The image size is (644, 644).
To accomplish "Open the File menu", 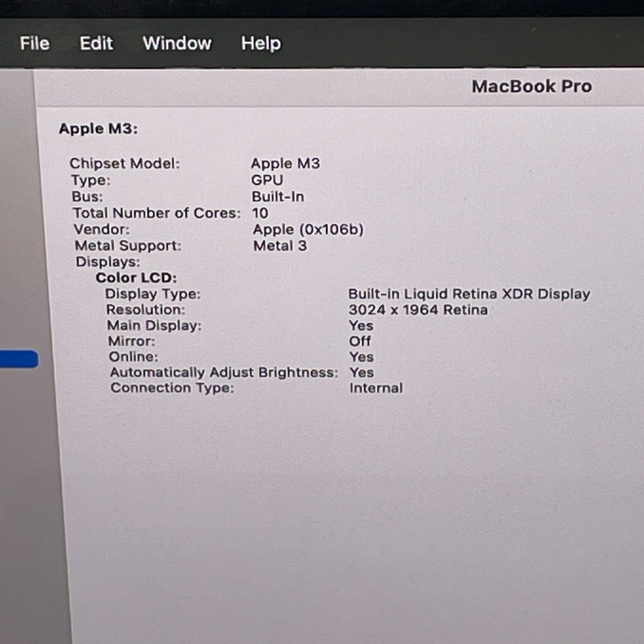I will pos(35,43).
